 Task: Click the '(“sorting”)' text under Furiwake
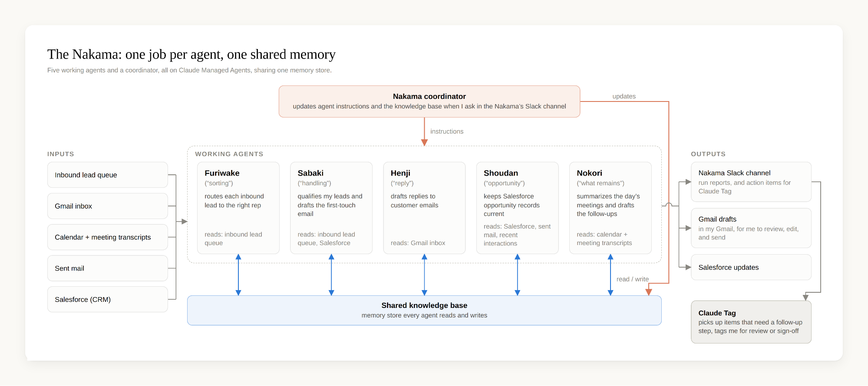219,183
